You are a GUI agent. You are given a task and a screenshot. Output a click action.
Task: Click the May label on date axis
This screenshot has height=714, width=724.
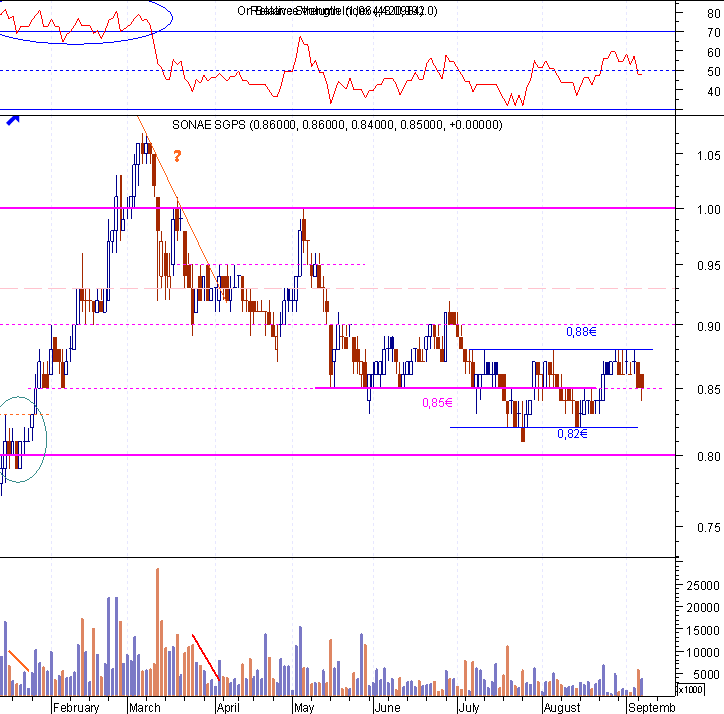pos(304,707)
